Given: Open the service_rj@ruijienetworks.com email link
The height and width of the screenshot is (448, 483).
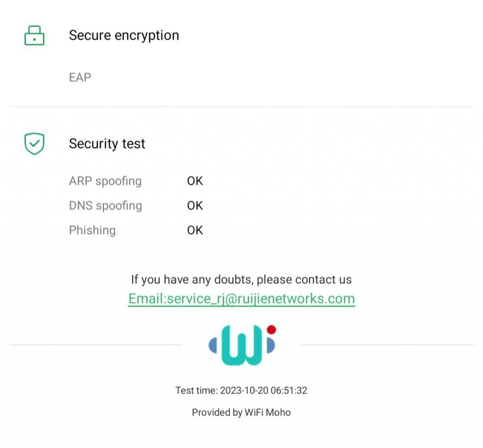Looking at the screenshot, I should (241, 299).
